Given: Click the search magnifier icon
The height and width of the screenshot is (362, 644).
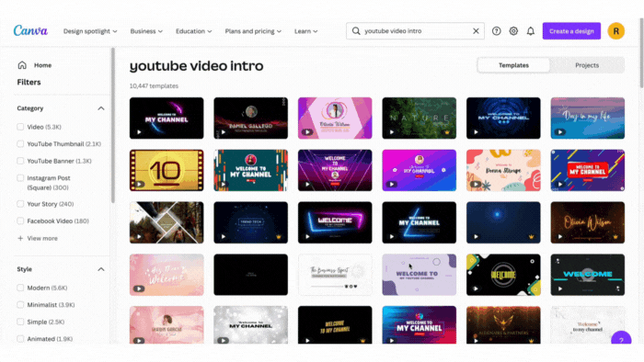Looking at the screenshot, I should [x=356, y=31].
